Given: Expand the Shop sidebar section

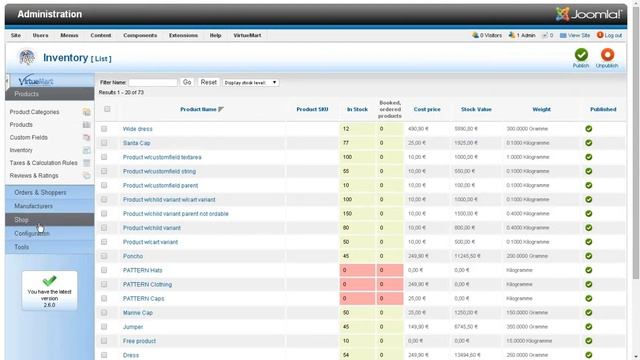Looking at the screenshot, I should pos(50,220).
